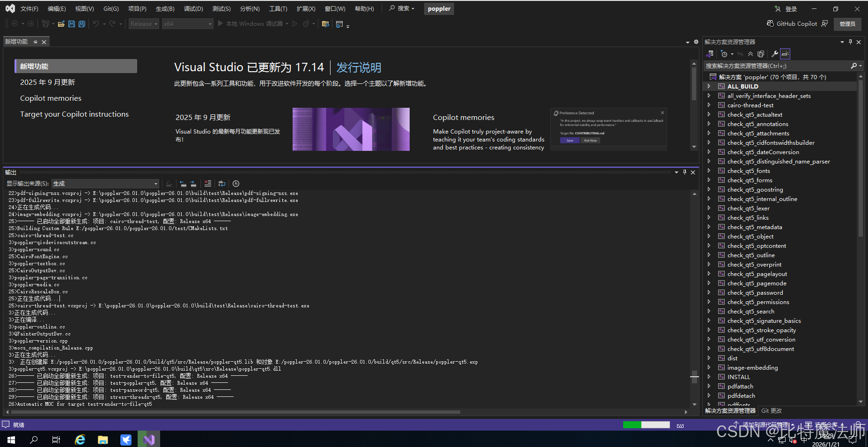The image size is (868, 447).
Task: Click the Copilot memories preview thumbnail
Action: 609,129
